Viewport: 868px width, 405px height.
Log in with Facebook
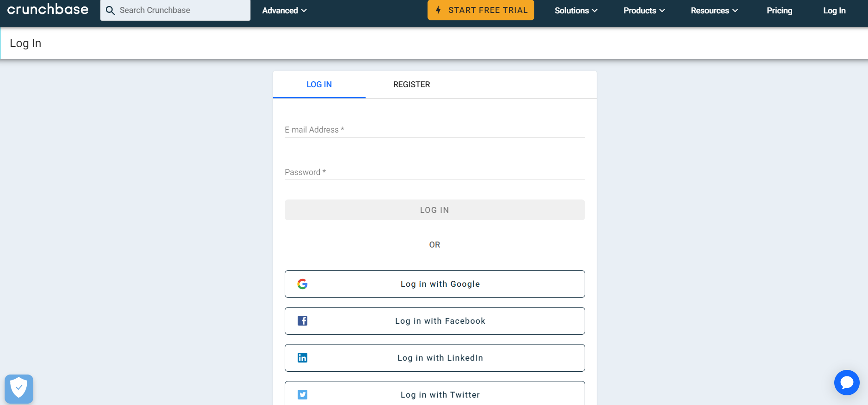pyautogui.click(x=434, y=321)
